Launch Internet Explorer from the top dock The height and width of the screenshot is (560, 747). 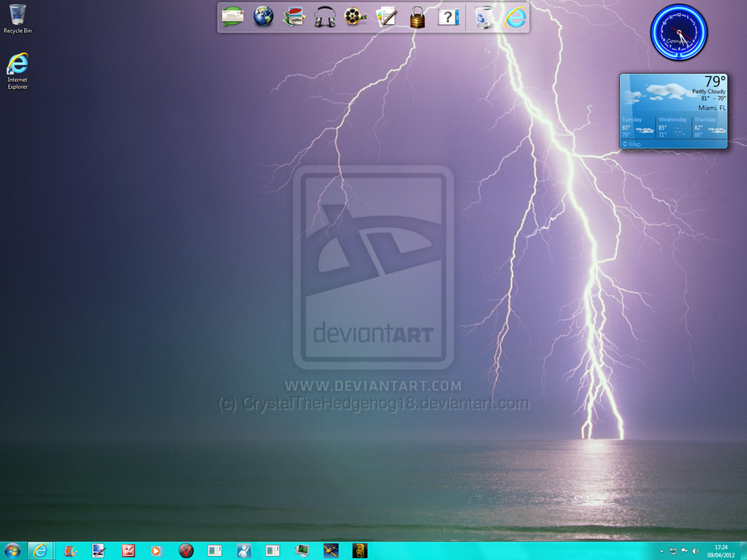pos(514,17)
